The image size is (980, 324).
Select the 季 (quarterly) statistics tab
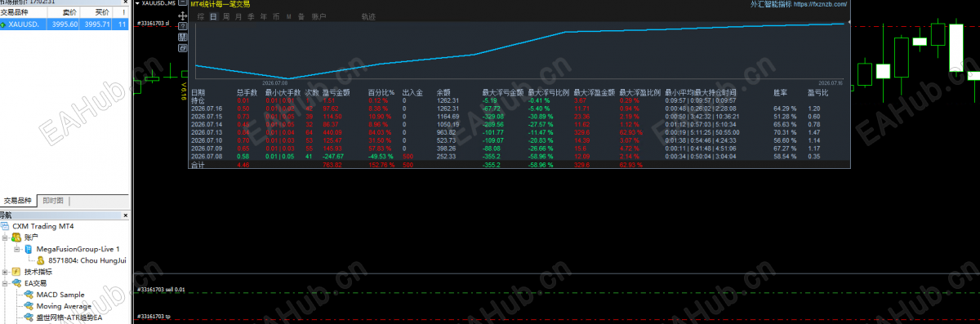251,16
